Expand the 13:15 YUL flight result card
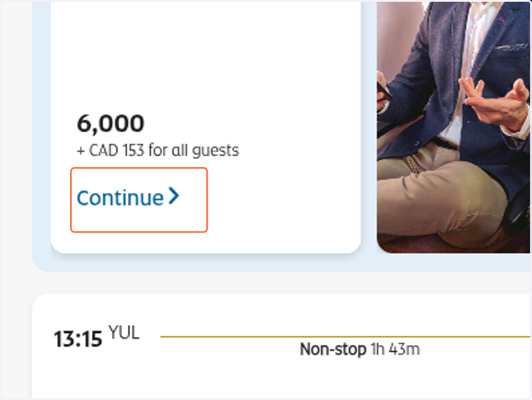This screenshot has height=400, width=532. click(282, 346)
